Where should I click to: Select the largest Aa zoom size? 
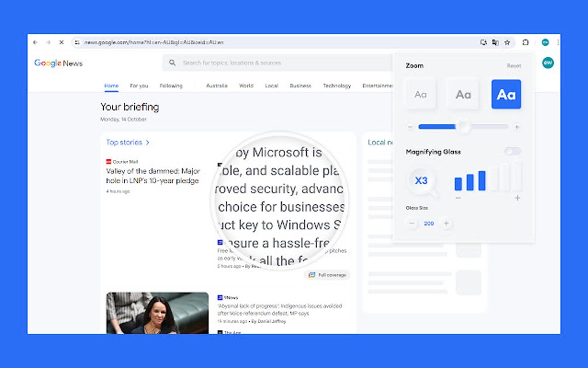[506, 94]
